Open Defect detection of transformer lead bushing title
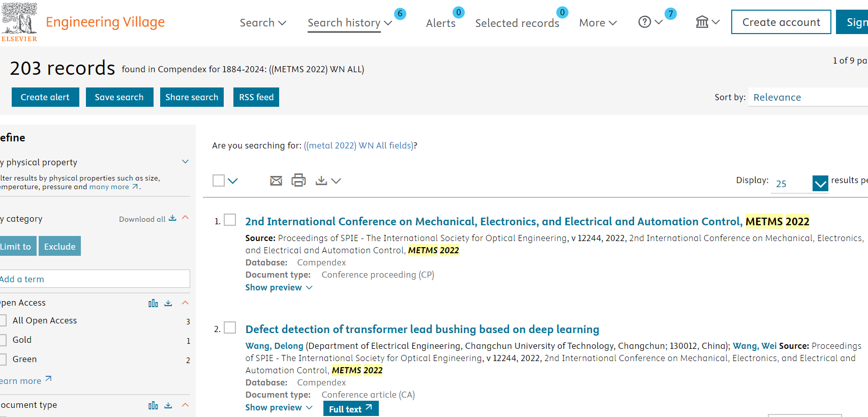 click(x=422, y=329)
